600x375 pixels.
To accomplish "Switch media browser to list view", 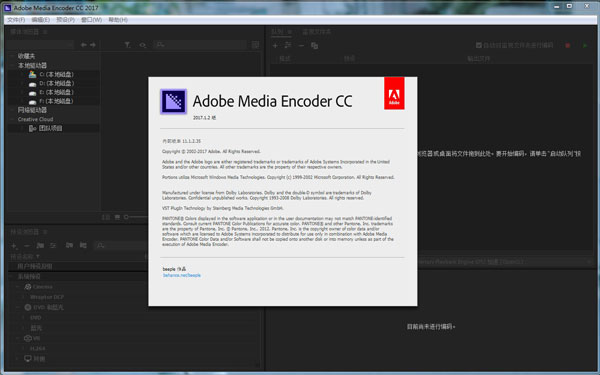I will coord(106,217).
